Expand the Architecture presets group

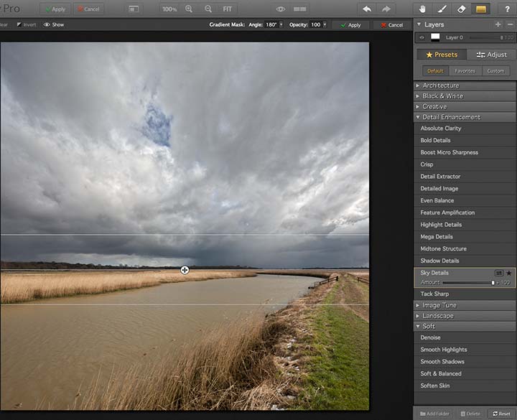(465, 85)
